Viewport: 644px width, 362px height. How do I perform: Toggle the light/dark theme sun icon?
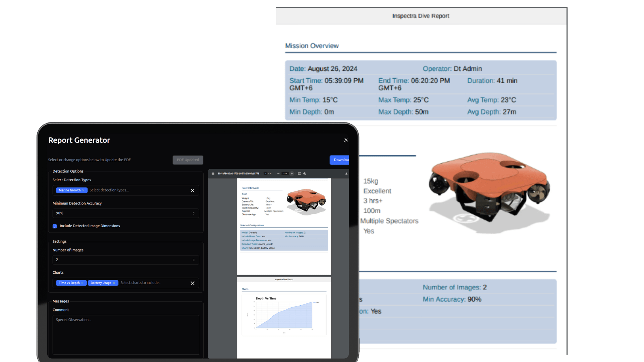[345, 140]
